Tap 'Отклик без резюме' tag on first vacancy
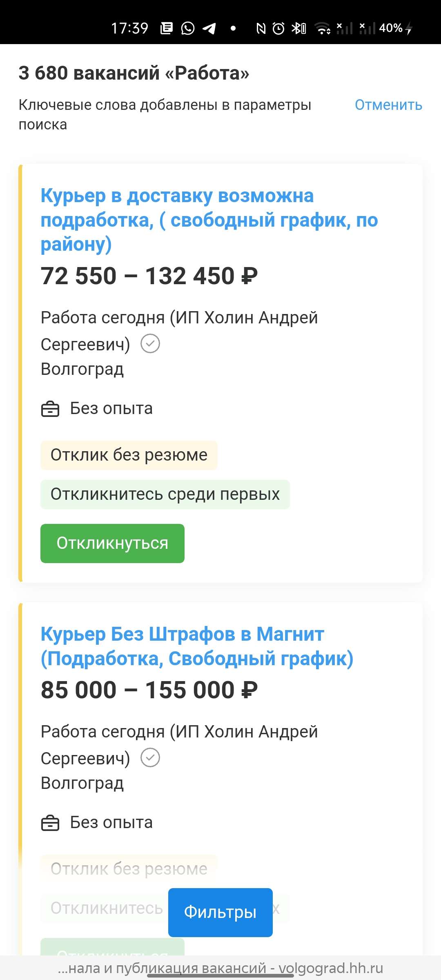 click(129, 455)
